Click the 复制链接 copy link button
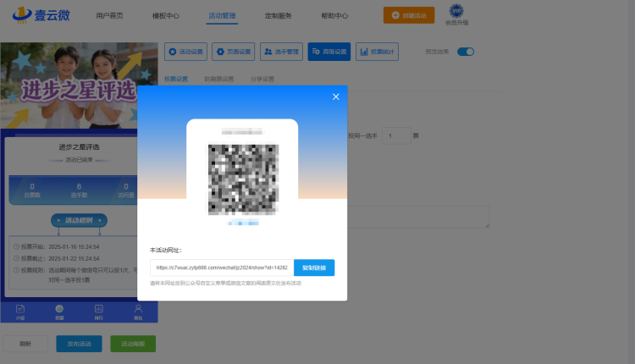This screenshot has width=635, height=364. [x=314, y=267]
